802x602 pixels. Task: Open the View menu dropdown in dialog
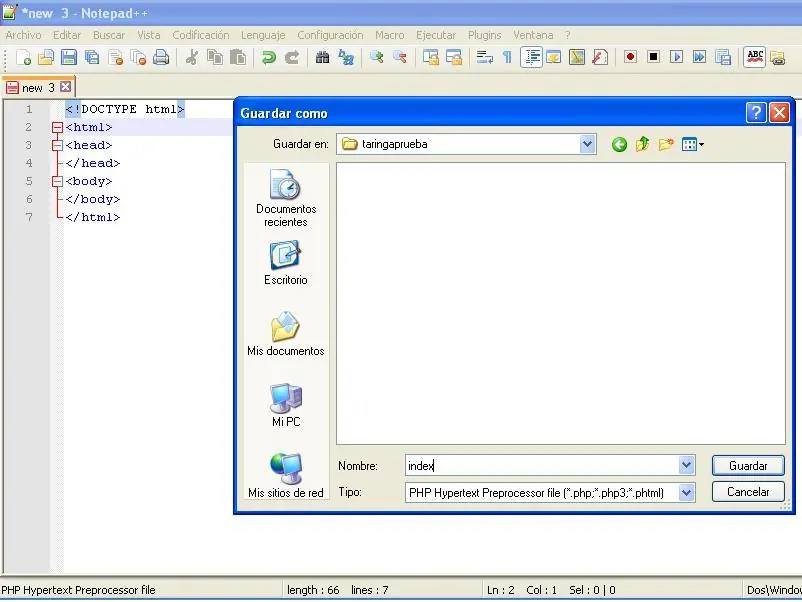pos(693,144)
